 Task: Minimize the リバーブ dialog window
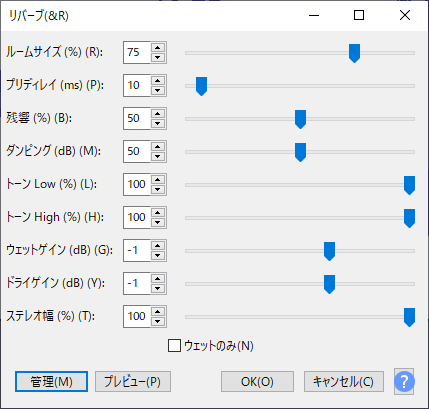tap(314, 15)
